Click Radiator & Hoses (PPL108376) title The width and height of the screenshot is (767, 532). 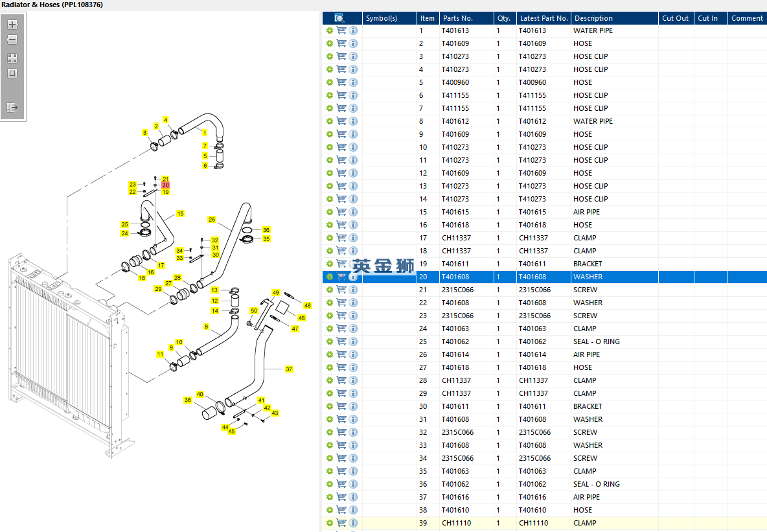click(x=52, y=5)
